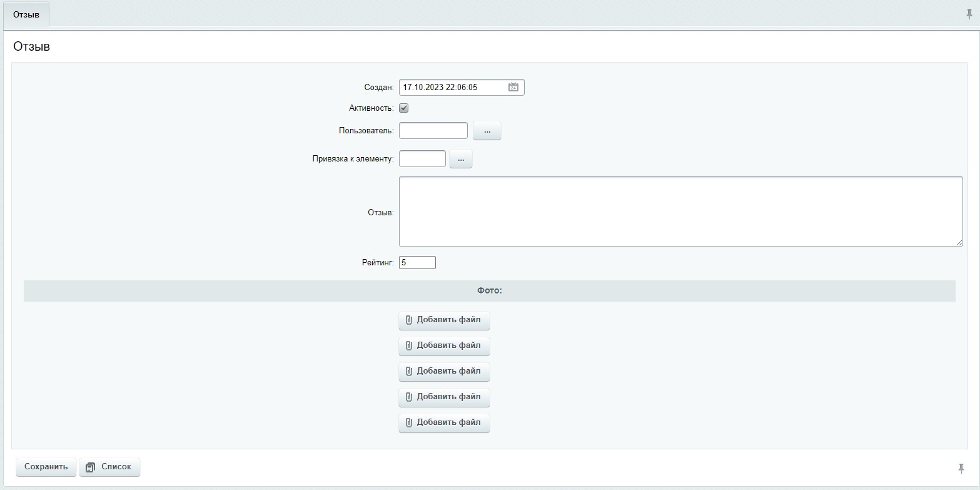
Task: Grab the resize handle of Отзыв textarea
Action: coord(959,243)
